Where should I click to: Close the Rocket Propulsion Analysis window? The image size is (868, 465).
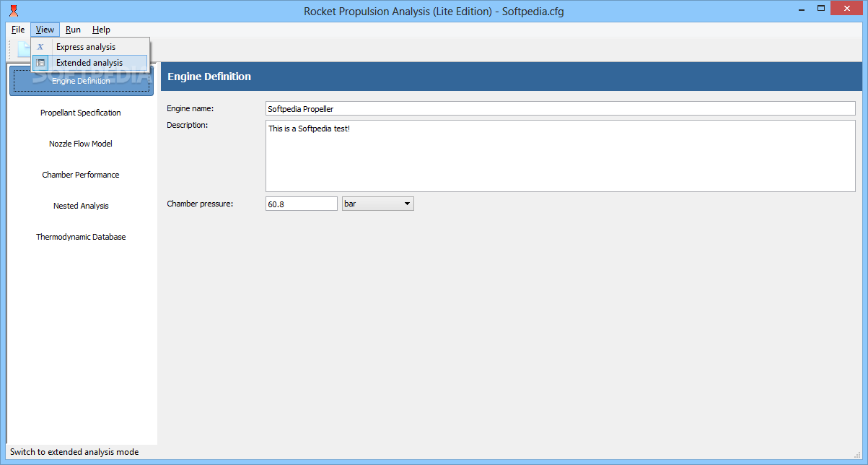point(847,9)
